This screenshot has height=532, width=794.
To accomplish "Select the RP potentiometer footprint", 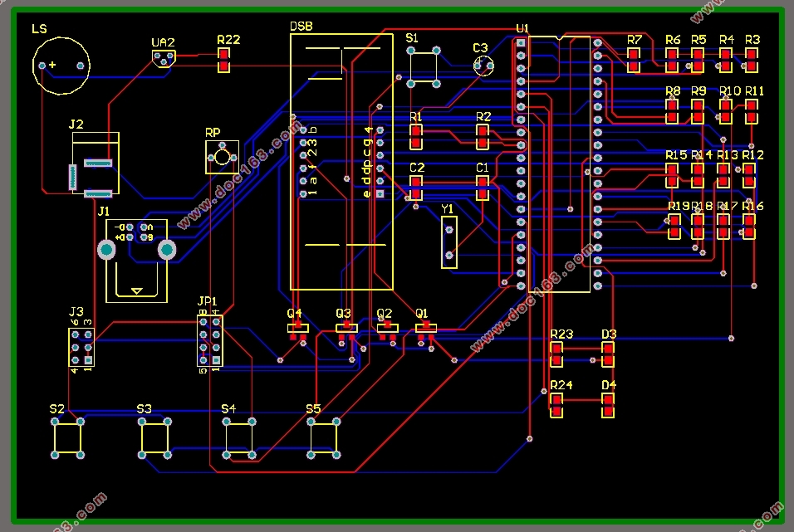I will [x=223, y=157].
